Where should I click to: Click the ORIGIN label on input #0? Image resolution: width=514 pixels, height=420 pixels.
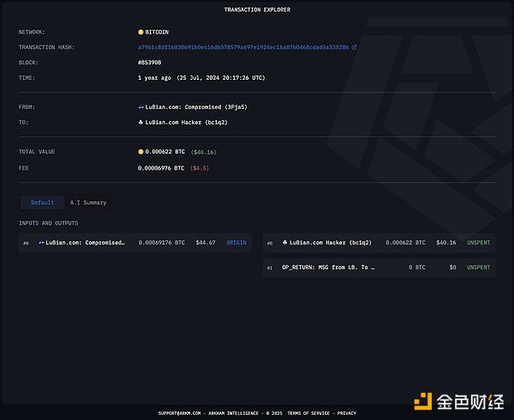coord(236,243)
